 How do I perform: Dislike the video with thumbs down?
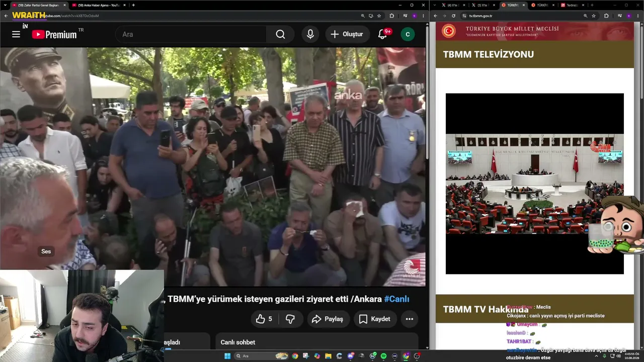tap(290, 319)
